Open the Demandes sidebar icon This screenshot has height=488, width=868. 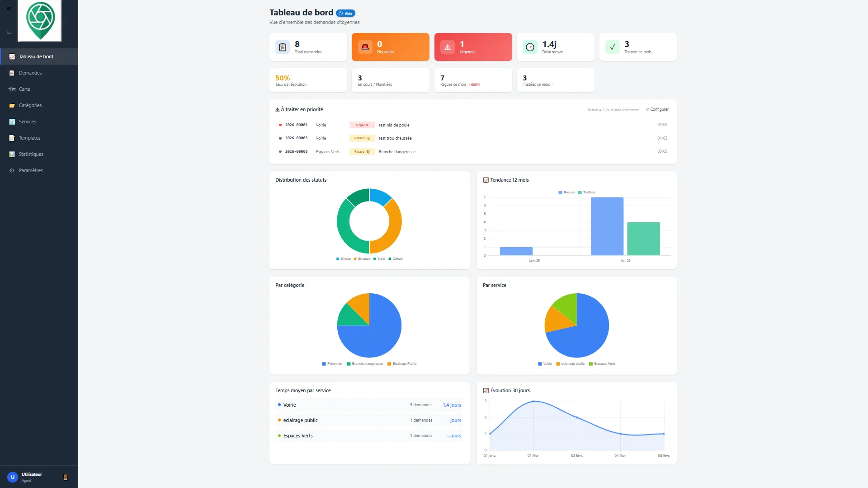12,73
